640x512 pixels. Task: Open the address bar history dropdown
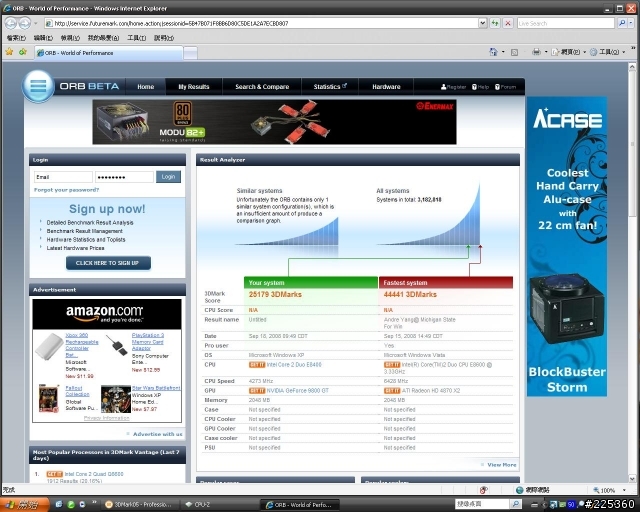[482, 23]
